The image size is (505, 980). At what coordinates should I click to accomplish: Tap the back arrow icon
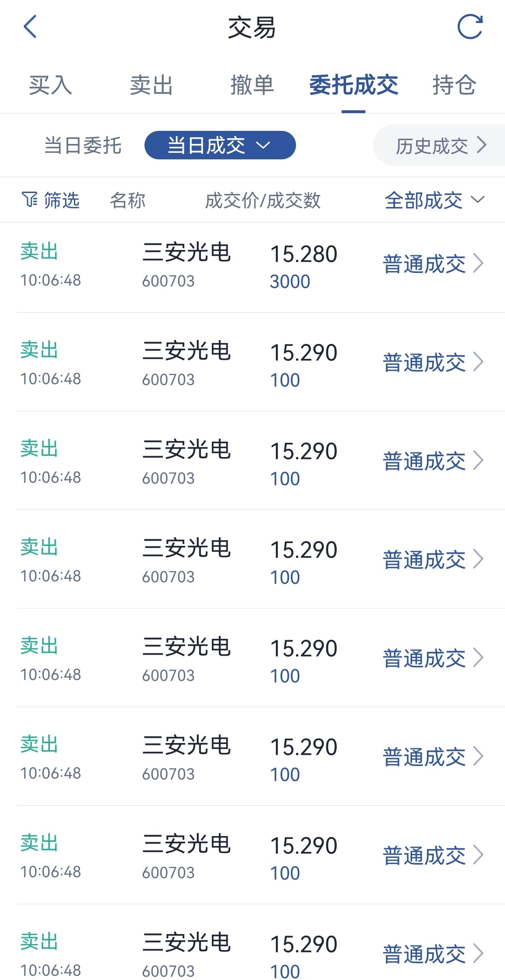[x=30, y=27]
